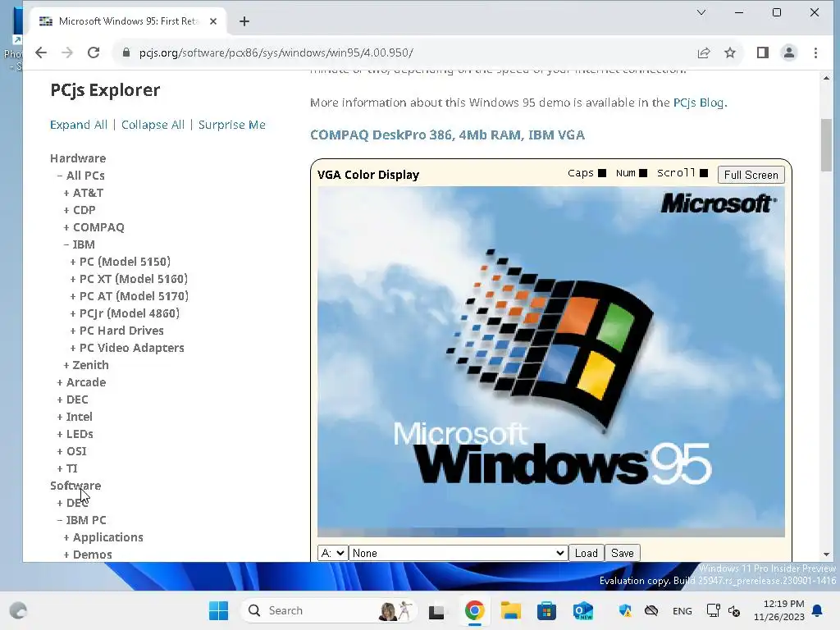Click Expand All in PCjs Explorer
Image resolution: width=840 pixels, height=630 pixels.
[x=79, y=125]
